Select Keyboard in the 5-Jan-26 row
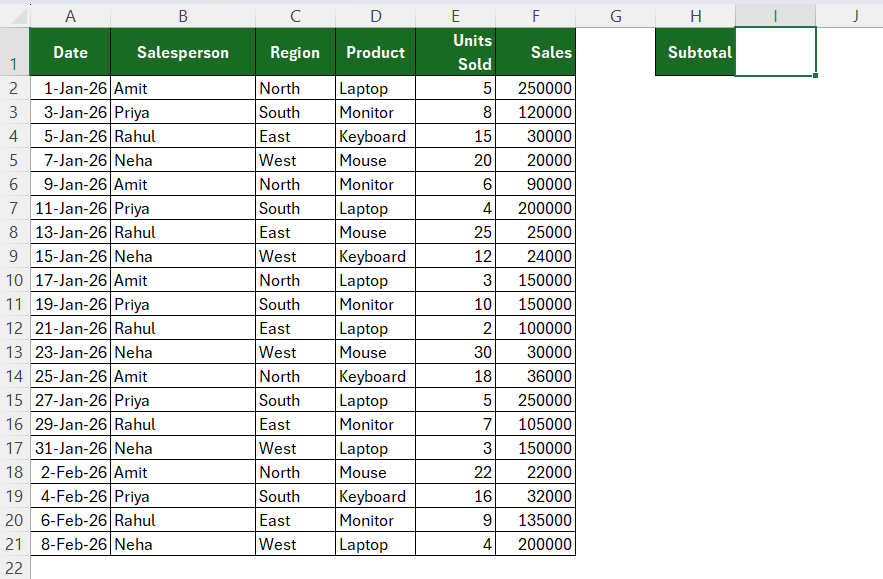The height and width of the screenshot is (579, 883). 376,136
